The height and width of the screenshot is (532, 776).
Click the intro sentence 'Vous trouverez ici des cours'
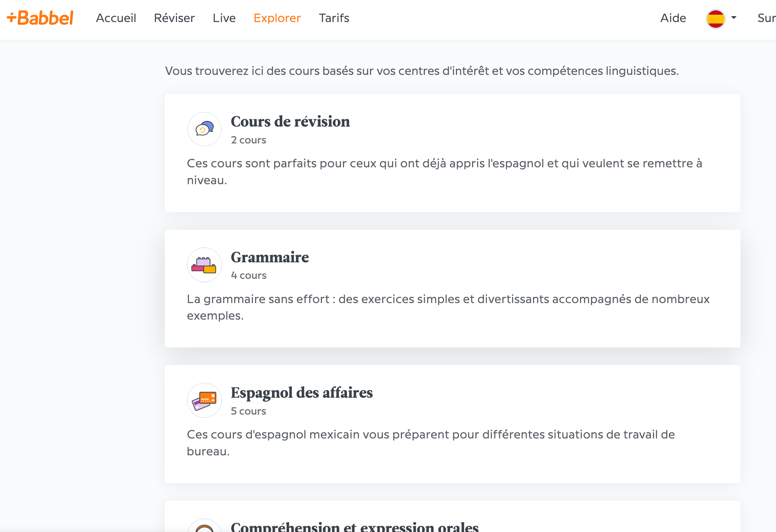(422, 71)
